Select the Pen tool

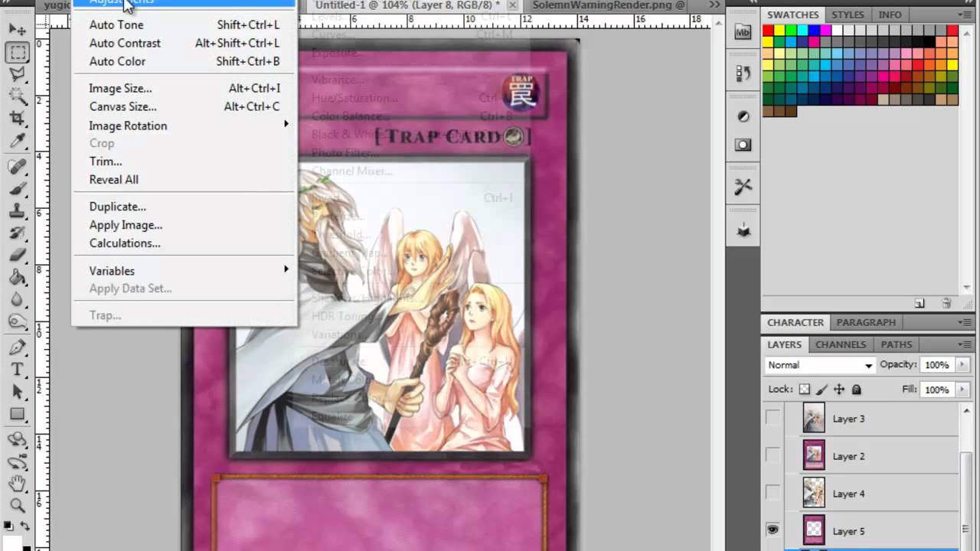[18, 347]
